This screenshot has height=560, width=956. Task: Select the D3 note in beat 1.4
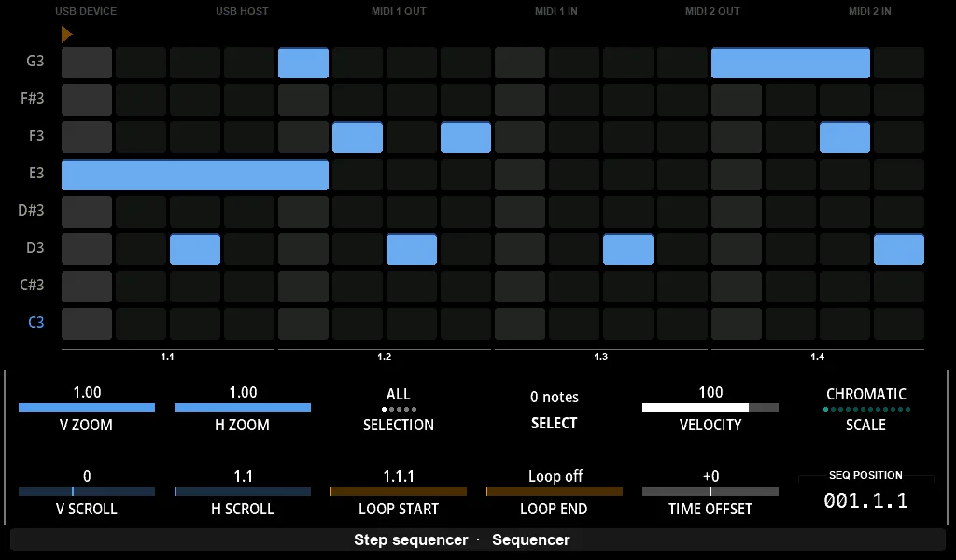click(899, 249)
